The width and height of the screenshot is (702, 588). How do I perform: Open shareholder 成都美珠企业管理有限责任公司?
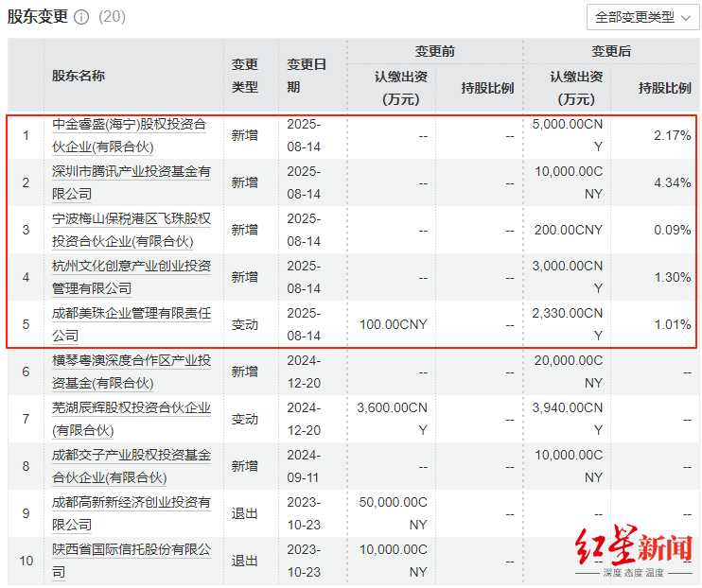(132, 324)
